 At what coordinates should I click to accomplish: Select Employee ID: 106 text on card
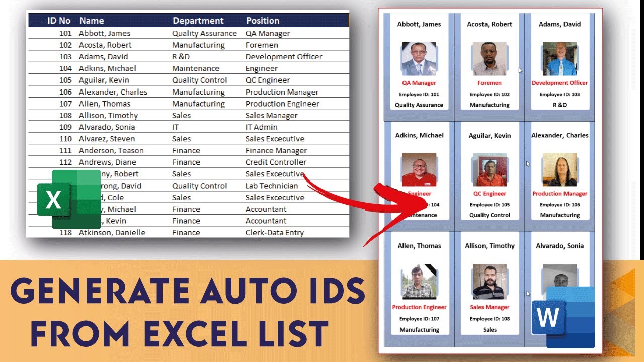[x=560, y=205]
